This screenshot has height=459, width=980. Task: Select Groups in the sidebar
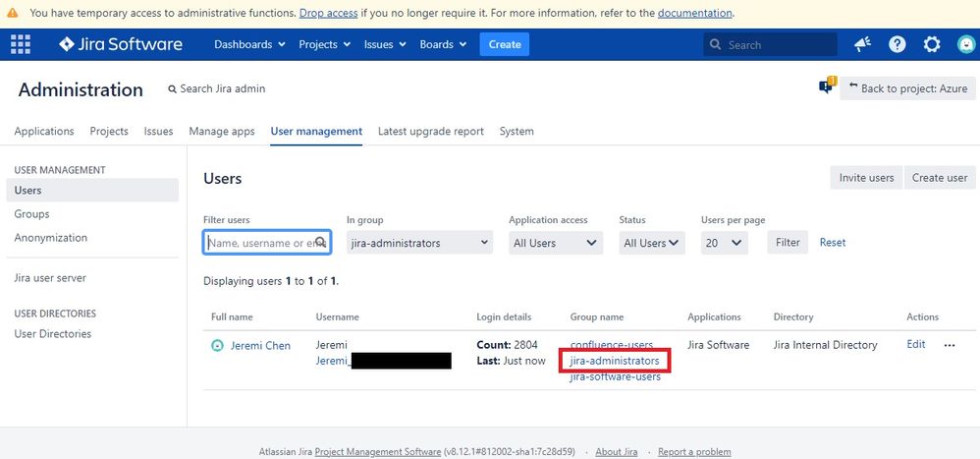31,214
